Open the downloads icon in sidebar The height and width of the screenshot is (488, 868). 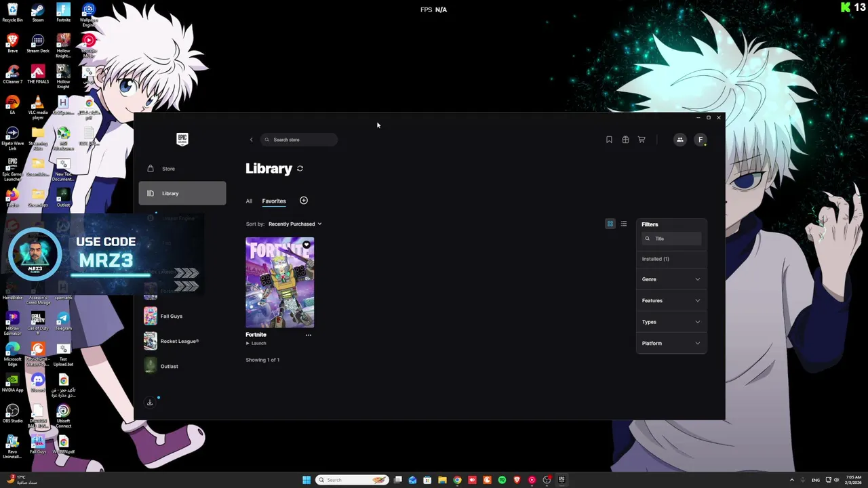coord(150,402)
